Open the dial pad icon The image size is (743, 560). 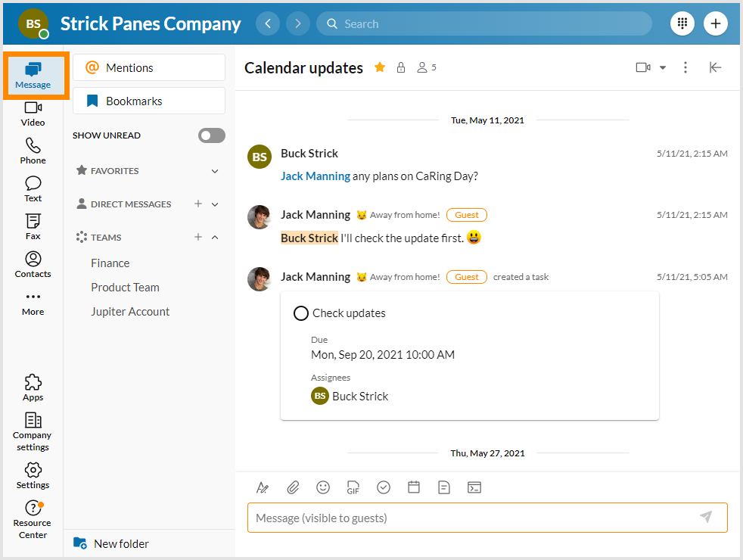[x=682, y=23]
